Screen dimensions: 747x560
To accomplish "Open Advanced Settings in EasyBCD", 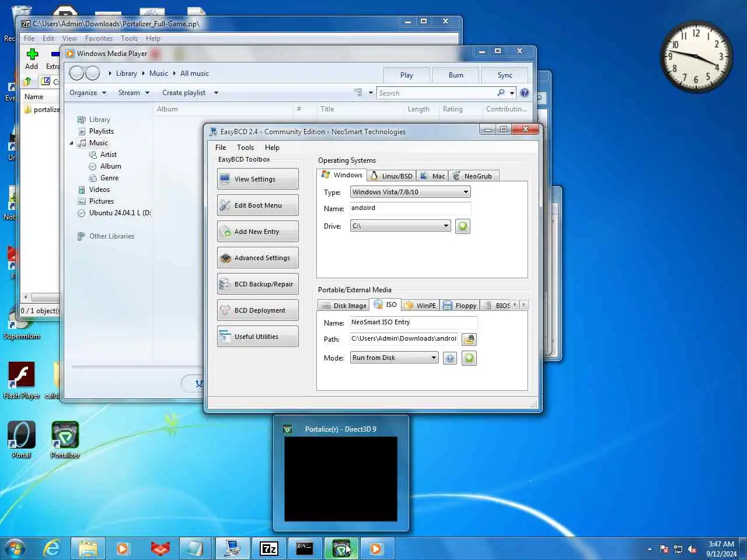I will click(257, 258).
